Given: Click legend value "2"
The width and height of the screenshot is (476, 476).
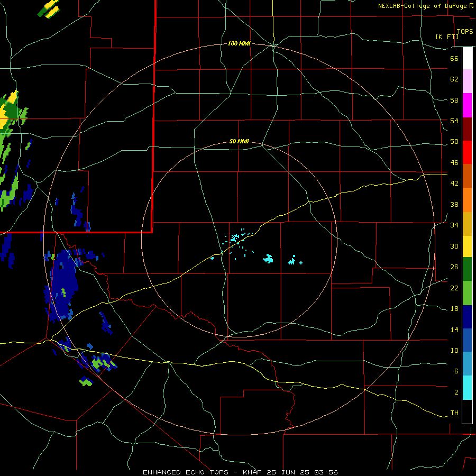Looking at the screenshot, I should click(x=456, y=392).
